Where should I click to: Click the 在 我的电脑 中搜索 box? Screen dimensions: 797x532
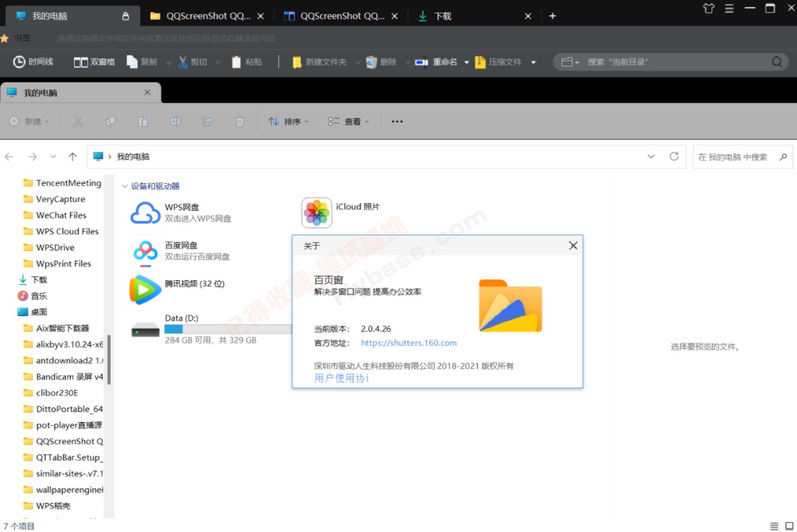point(742,157)
